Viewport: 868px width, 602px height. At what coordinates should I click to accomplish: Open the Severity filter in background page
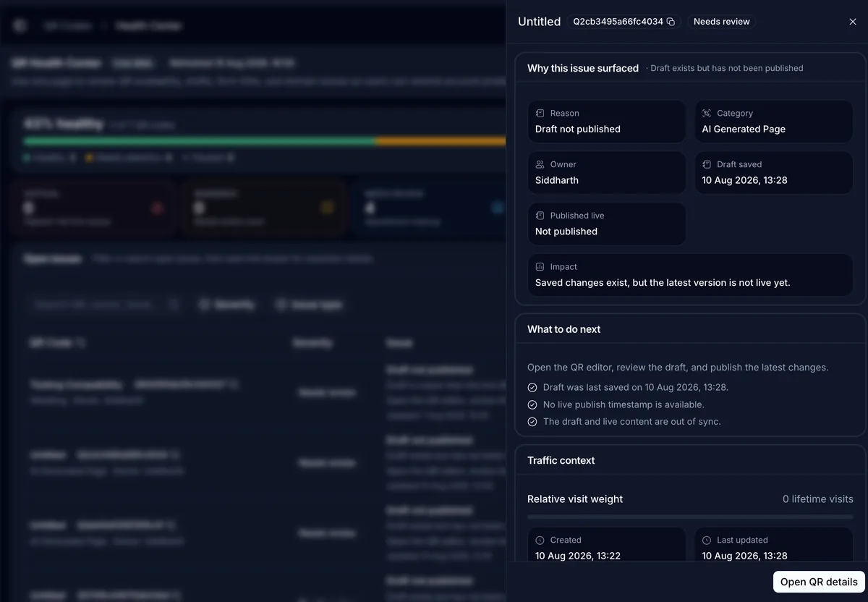(x=227, y=305)
